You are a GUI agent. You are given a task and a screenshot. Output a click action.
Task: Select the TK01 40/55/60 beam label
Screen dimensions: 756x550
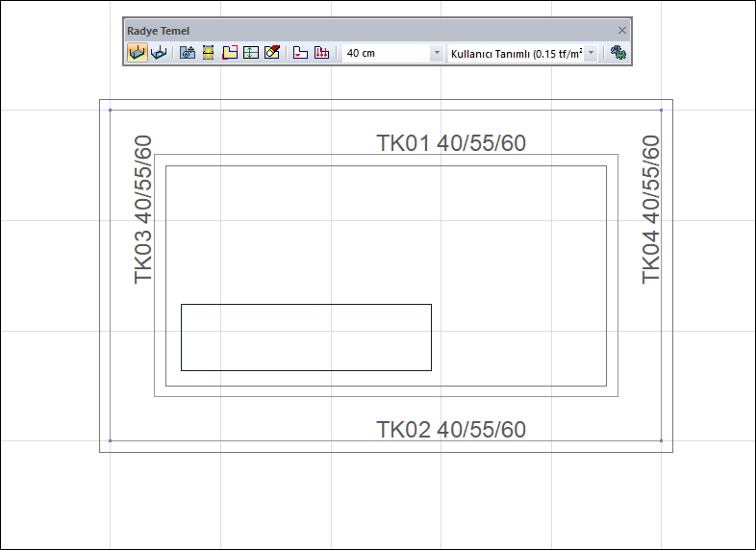451,143
